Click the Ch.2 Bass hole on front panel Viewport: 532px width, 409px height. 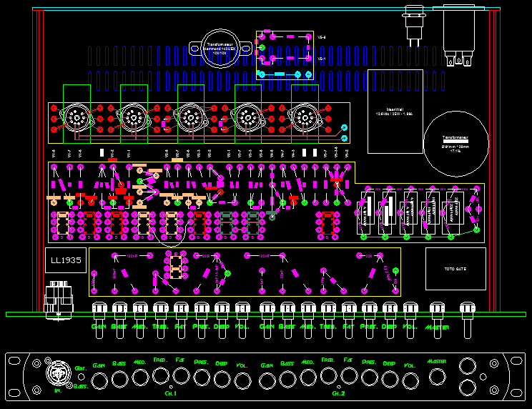click(287, 379)
